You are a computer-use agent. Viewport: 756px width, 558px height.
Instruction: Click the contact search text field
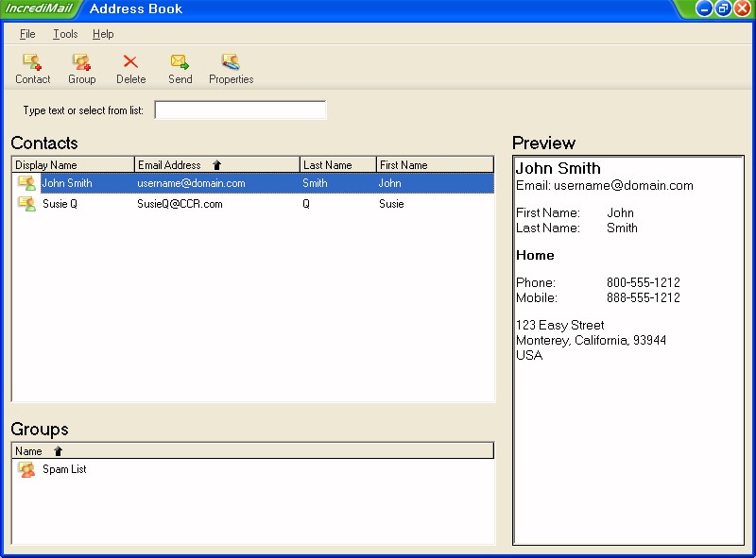click(240, 110)
